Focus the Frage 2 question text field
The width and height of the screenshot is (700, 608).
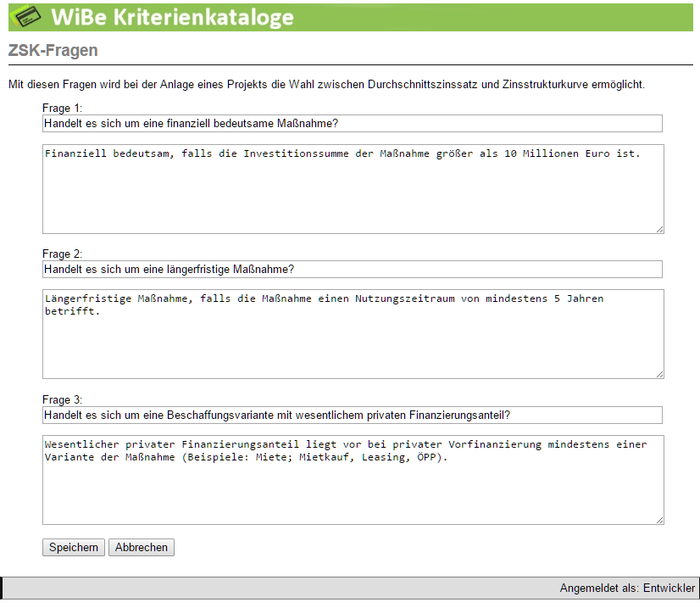352,270
